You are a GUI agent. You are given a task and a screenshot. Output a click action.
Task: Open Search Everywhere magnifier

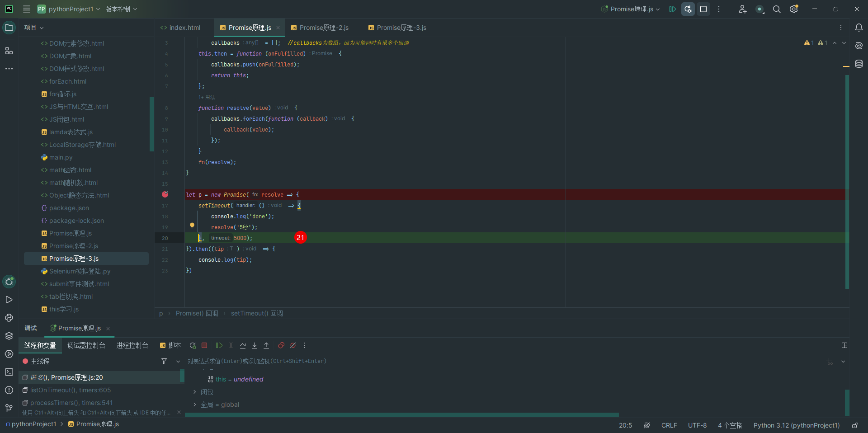coord(777,9)
